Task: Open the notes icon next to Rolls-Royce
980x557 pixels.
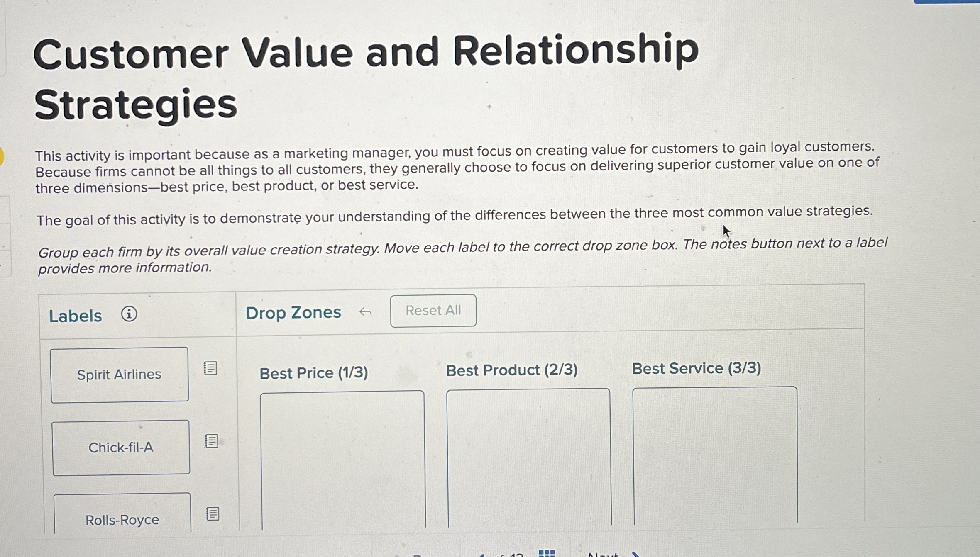Action: [x=212, y=514]
